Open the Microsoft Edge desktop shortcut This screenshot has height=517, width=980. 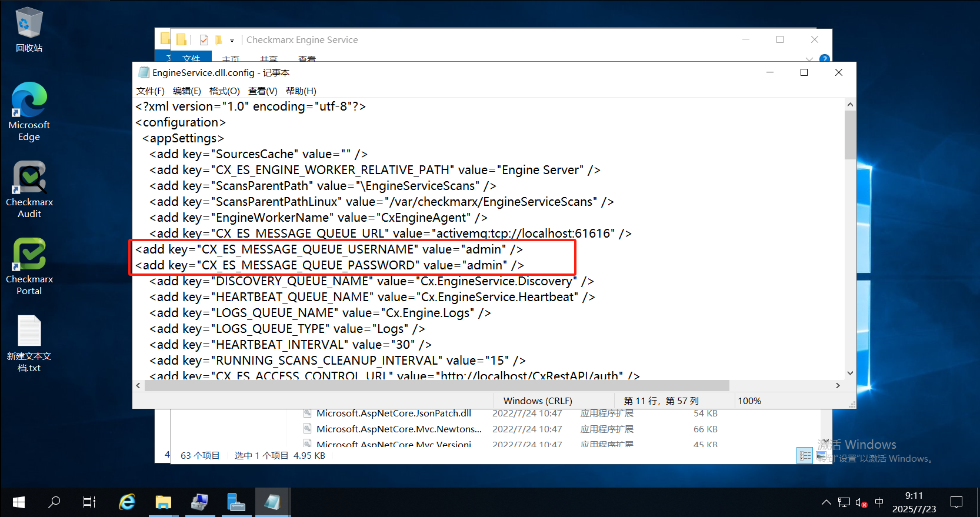click(29, 112)
